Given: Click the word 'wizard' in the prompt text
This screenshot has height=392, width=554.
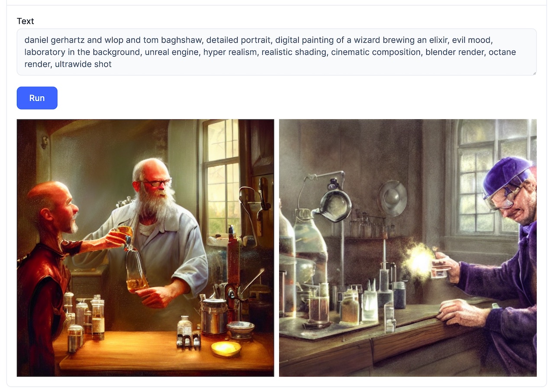Looking at the screenshot, I should pyautogui.click(x=366, y=40).
